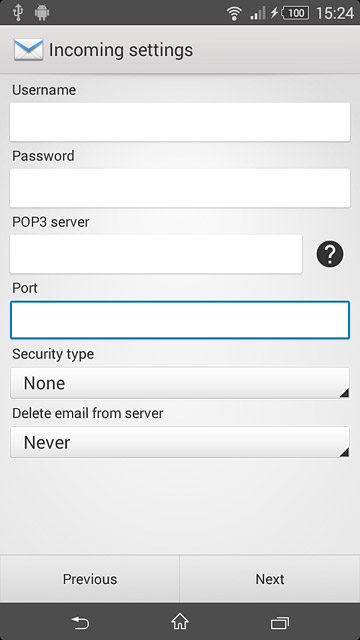The image size is (360, 640).
Task: Open recent apps with the overview icon
Action: click(x=280, y=622)
